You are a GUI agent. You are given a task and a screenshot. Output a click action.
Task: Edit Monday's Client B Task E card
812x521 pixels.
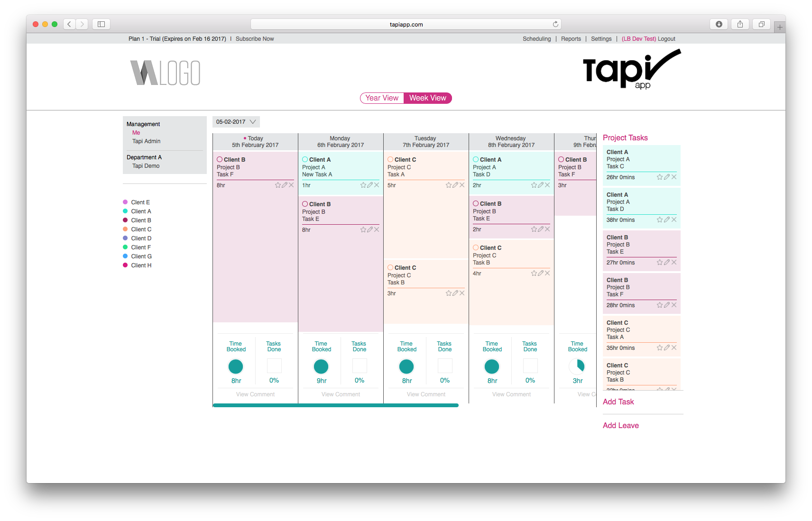[x=370, y=229]
